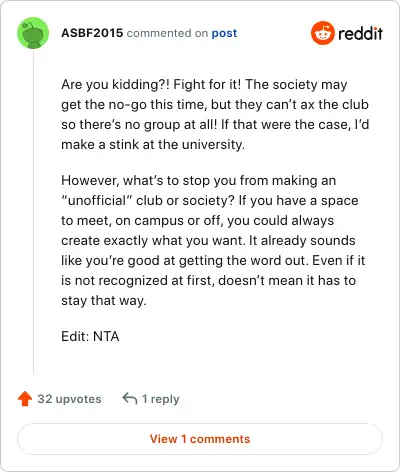Collapse the thread via the vertical line
The width and height of the screenshot is (400, 472).
(33, 212)
